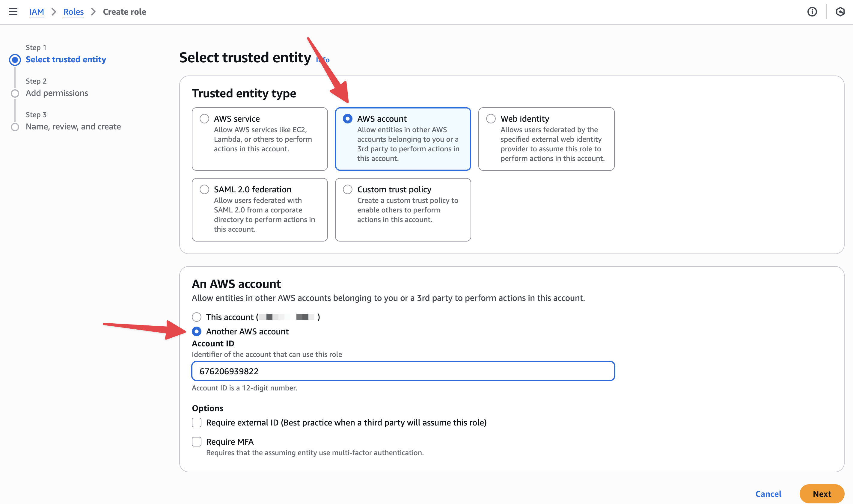
Task: Select the Another AWS account radio button
Action: (196, 331)
